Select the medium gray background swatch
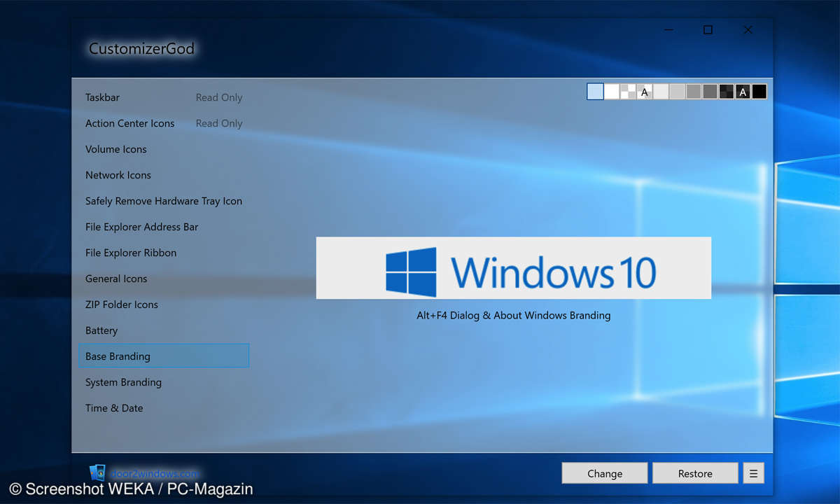The height and width of the screenshot is (504, 840). coord(694,92)
